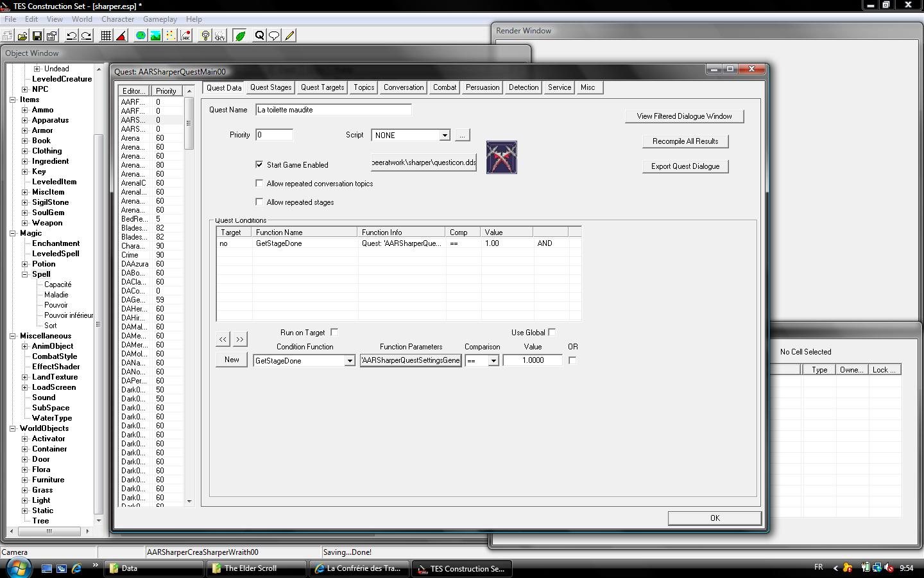
Task: Switch to the Quest Stages tab
Action: pos(270,87)
